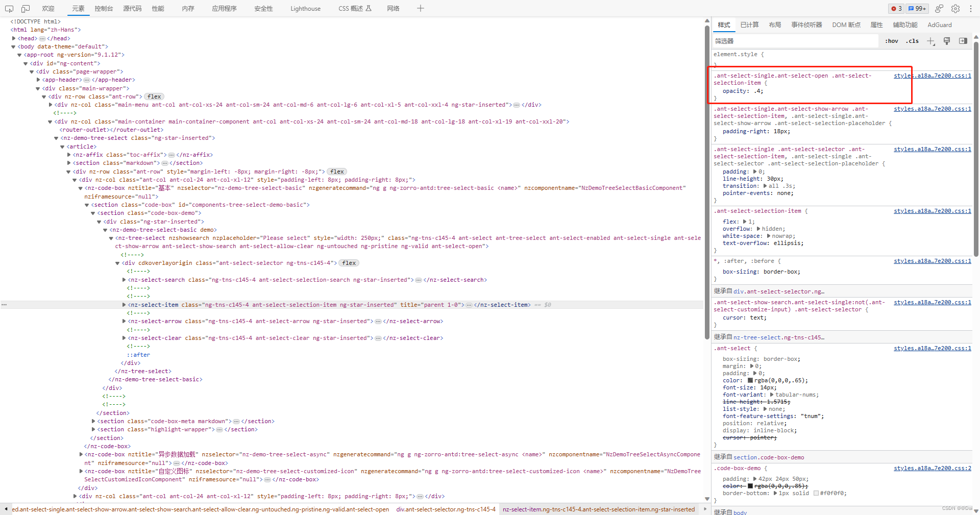Switch to the 源代码 tab
Viewport: 980px width, 515px height.
[132, 9]
